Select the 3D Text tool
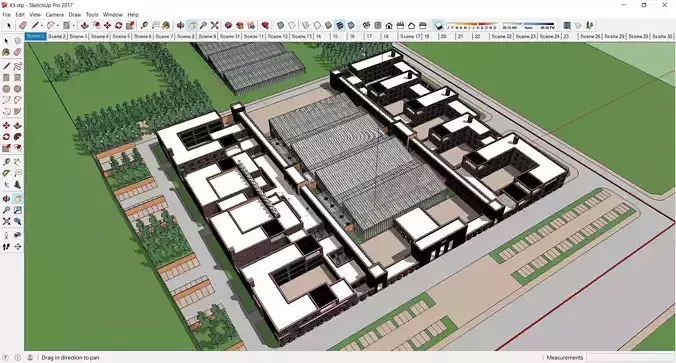The width and height of the screenshot is (676, 363). tap(18, 185)
